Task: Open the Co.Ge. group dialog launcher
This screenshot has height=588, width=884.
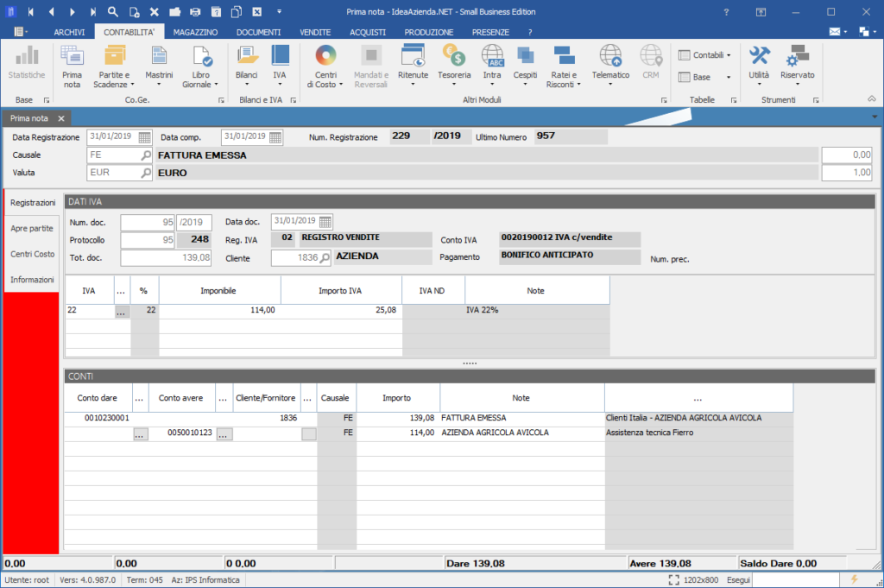Action: tap(221, 100)
